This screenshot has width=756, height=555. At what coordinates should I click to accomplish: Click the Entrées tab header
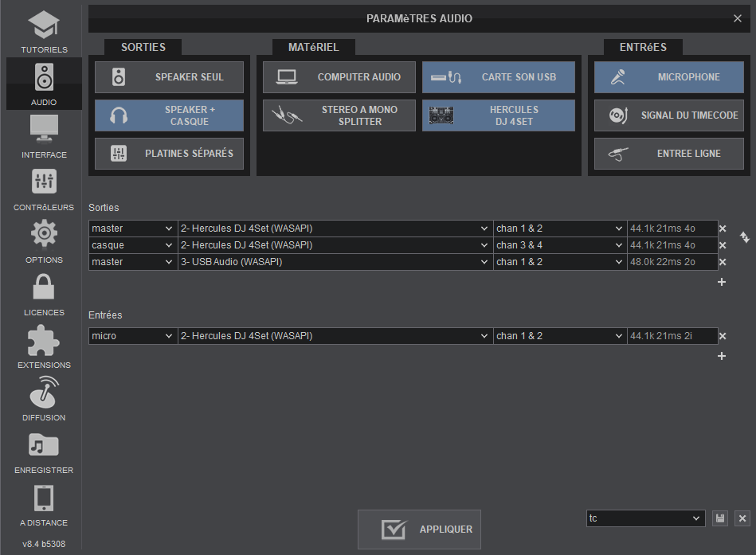(643, 47)
